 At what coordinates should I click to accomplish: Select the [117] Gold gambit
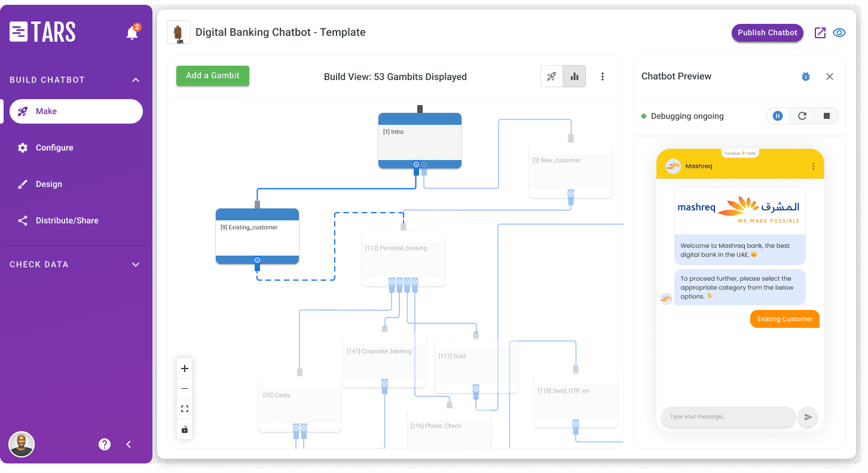coord(476,365)
